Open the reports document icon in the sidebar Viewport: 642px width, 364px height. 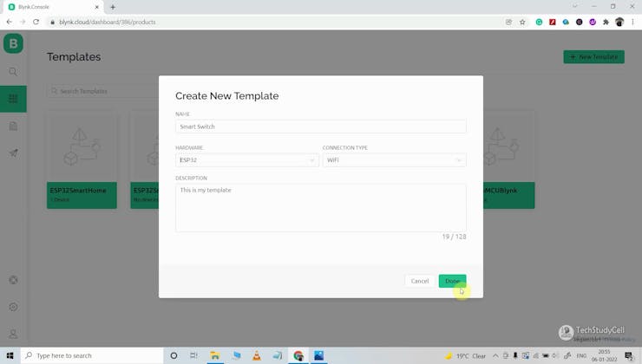coord(13,126)
